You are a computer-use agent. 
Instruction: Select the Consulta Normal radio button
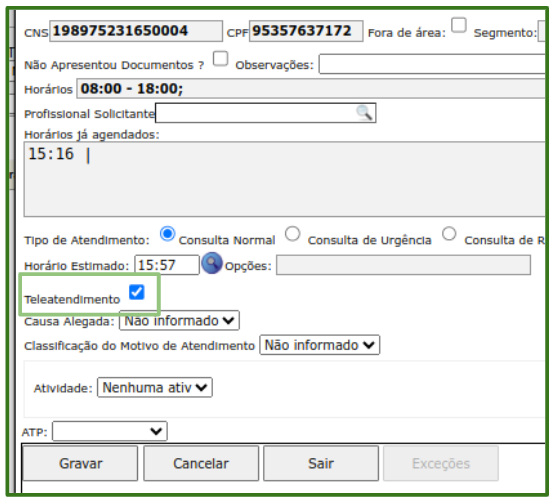point(167,234)
